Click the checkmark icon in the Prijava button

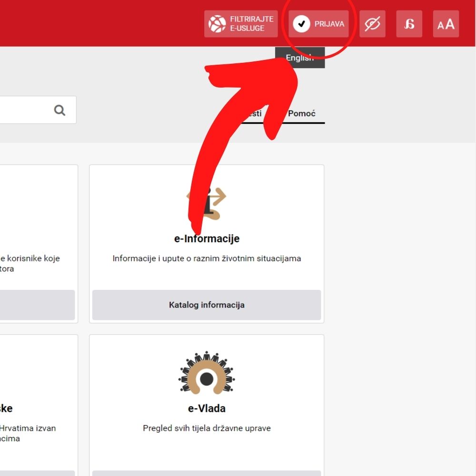coord(301,24)
